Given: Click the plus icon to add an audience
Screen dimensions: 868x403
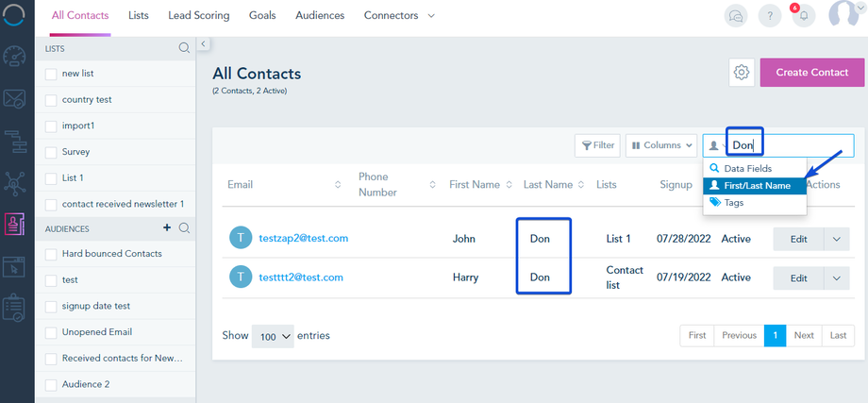Looking at the screenshot, I should pos(167,227).
